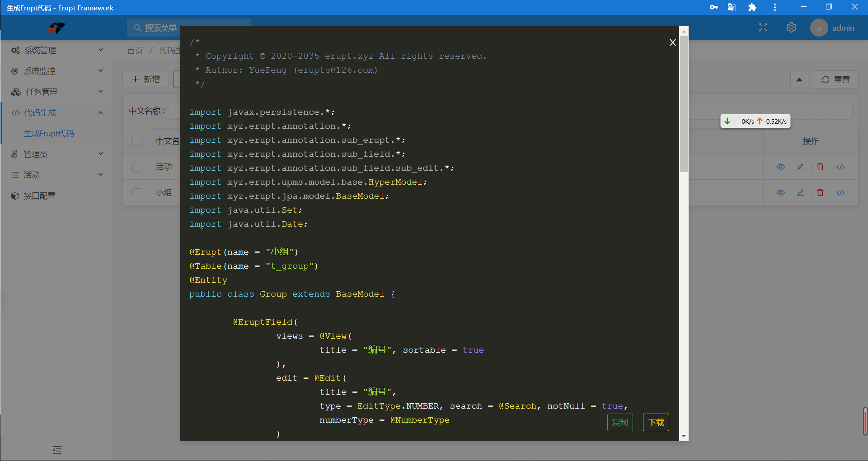The width and height of the screenshot is (868, 461).
Task: Collapse the search panel with up arrow
Action: (799, 79)
